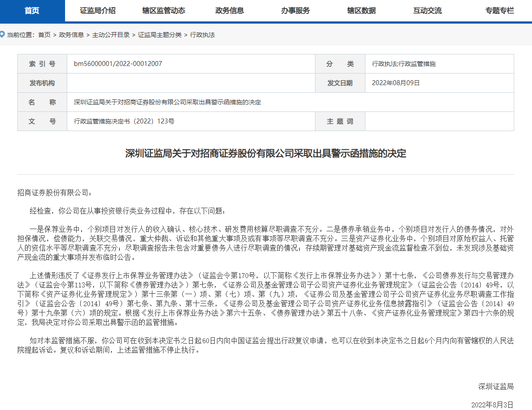Click the bold centered decision title heading
532x410 pixels.
pyautogui.click(x=266, y=154)
